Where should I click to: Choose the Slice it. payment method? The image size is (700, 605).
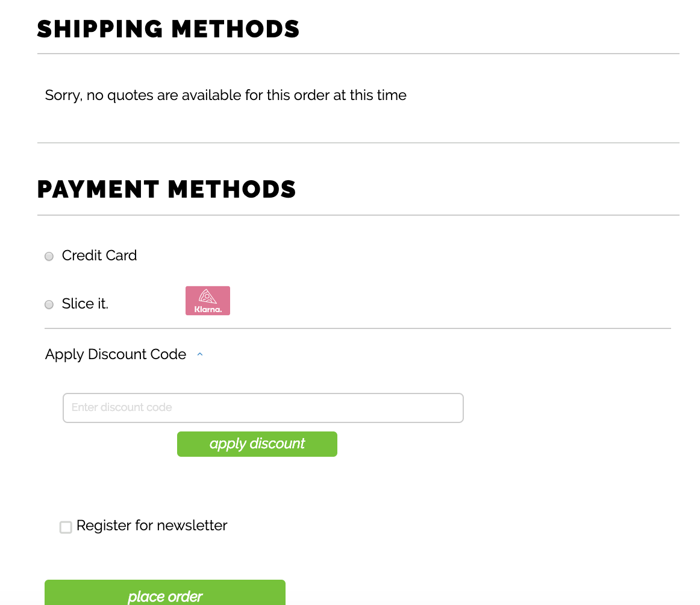pyautogui.click(x=48, y=304)
